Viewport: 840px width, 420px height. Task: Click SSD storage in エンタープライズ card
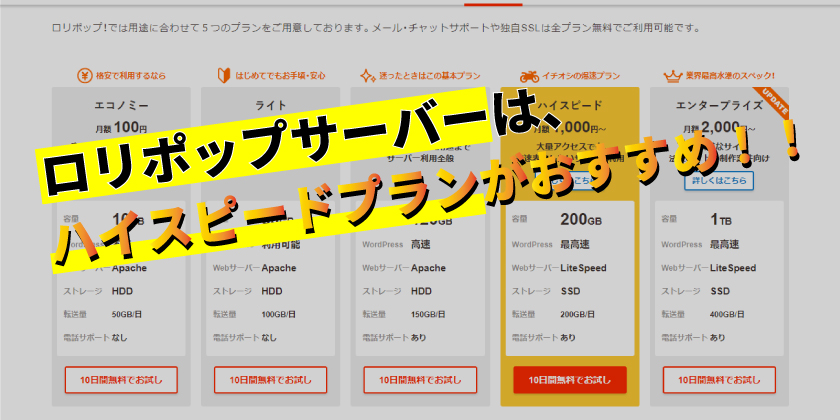[720, 291]
